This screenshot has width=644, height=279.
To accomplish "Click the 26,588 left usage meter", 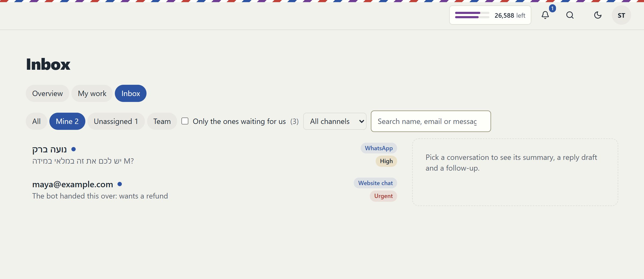I will click(x=490, y=15).
